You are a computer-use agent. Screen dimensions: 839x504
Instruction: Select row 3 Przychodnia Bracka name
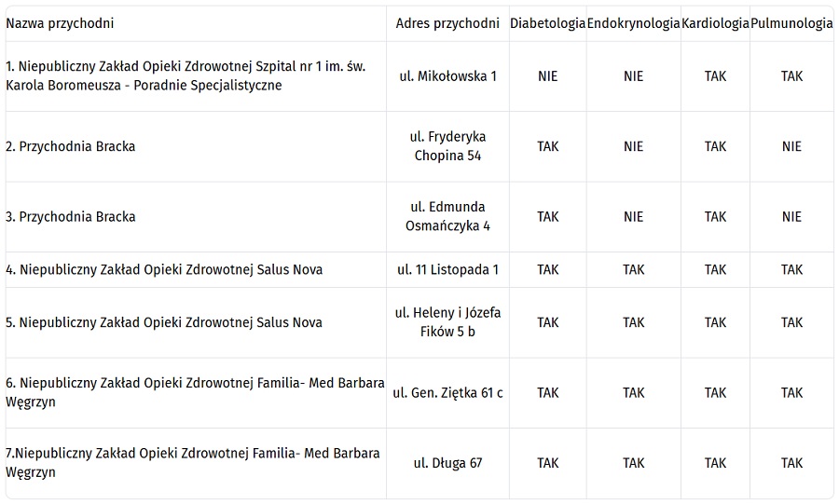(x=71, y=217)
